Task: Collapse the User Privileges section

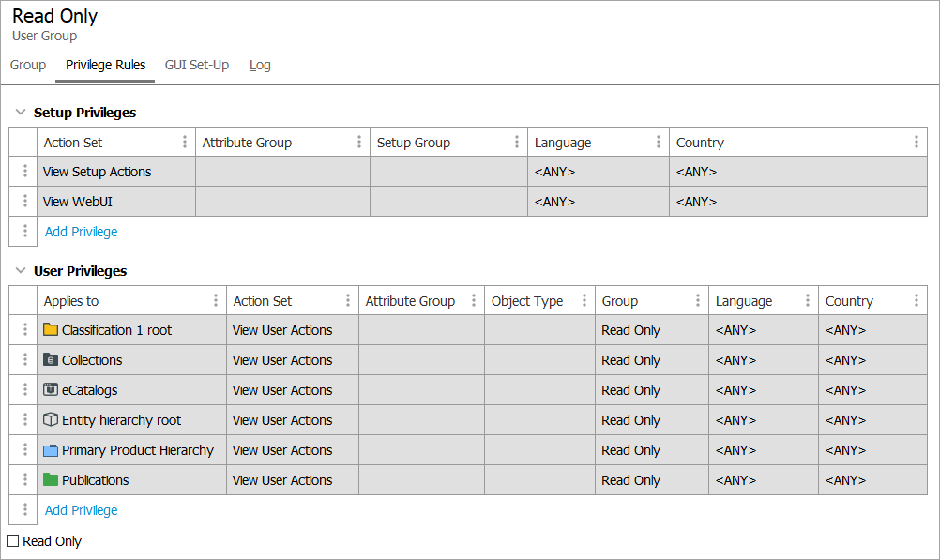Action: [x=20, y=271]
